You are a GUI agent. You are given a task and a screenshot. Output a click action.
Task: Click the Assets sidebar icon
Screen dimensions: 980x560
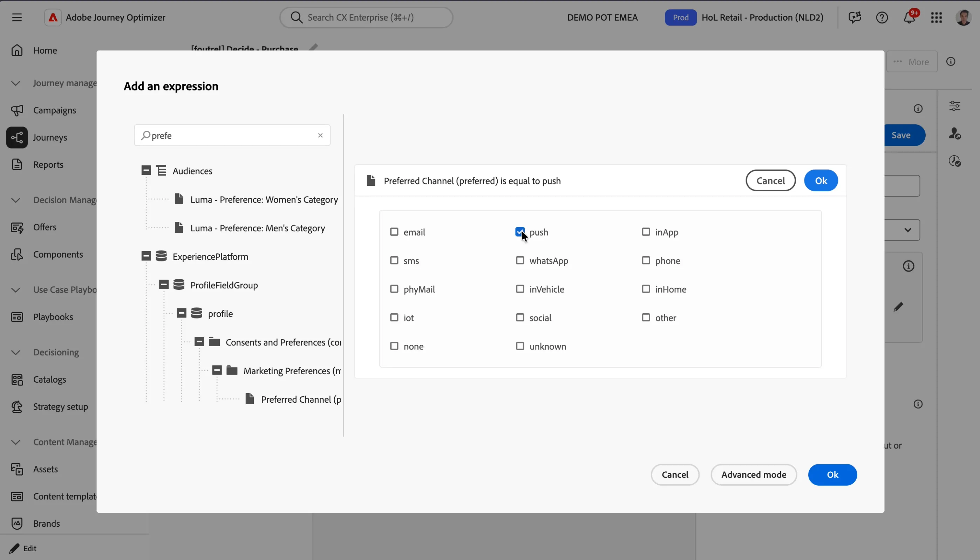point(17,469)
